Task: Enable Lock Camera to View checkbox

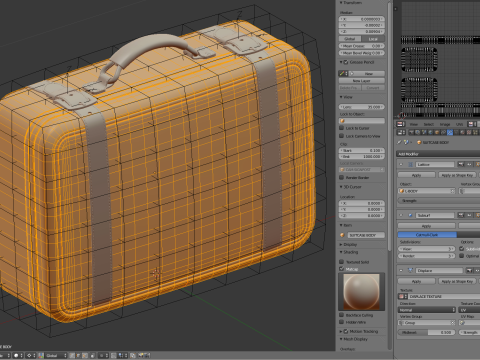Action: 341,136
